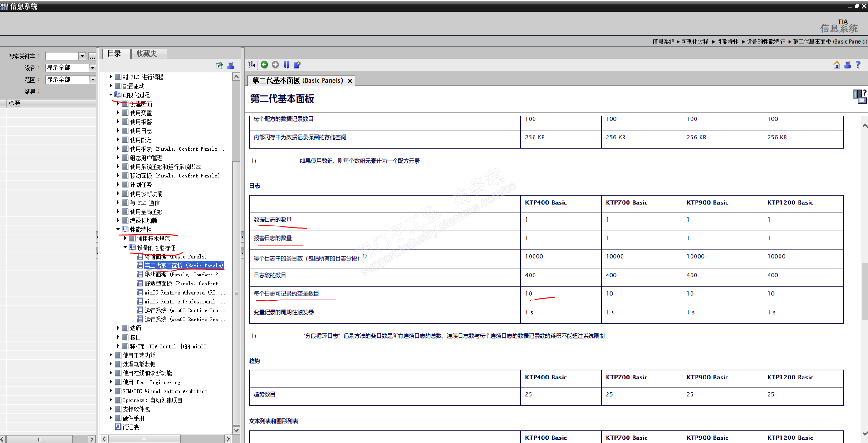The width and height of the screenshot is (868, 443).
Task: Select SIMATIC Visualization Architect tree item
Action: [165, 391]
